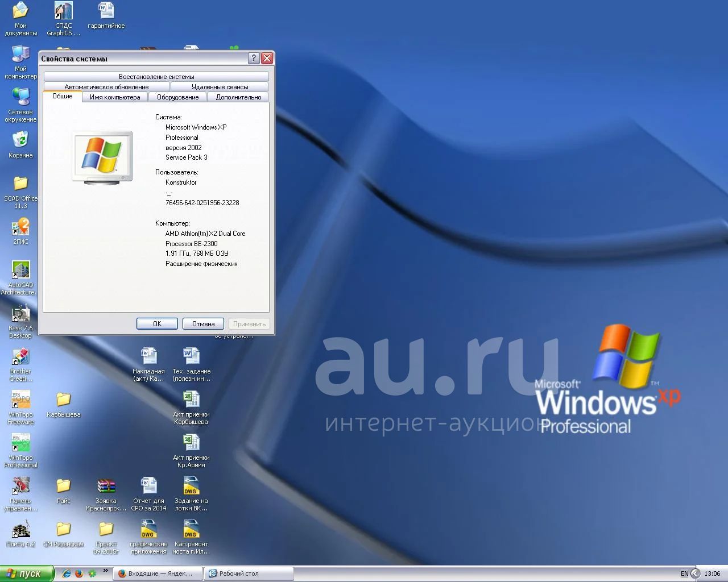Click the версия 2002 text
The width and height of the screenshot is (728, 582).
click(x=183, y=148)
